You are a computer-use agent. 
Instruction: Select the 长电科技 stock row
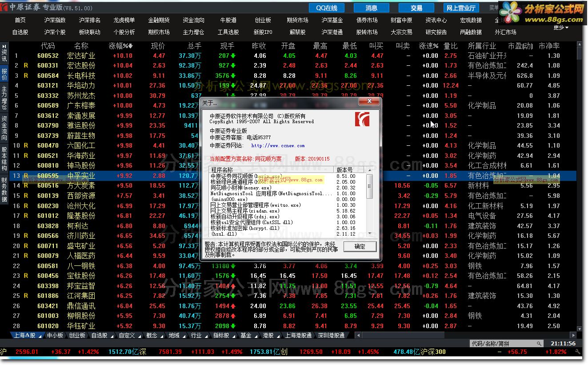293,76
